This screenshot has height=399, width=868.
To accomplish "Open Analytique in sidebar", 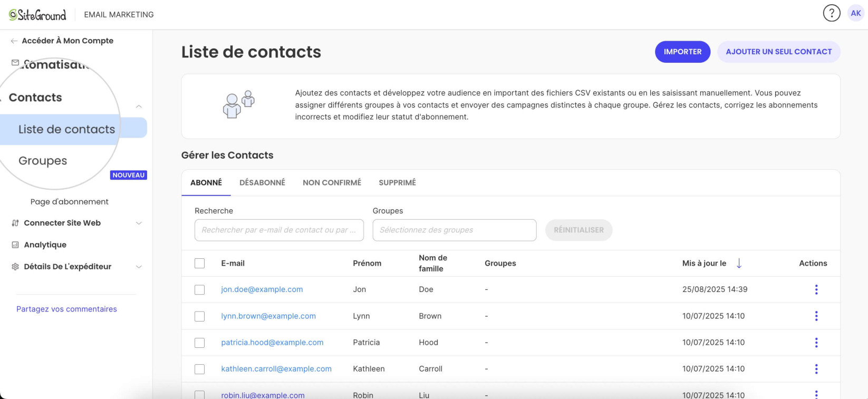I will (x=45, y=245).
